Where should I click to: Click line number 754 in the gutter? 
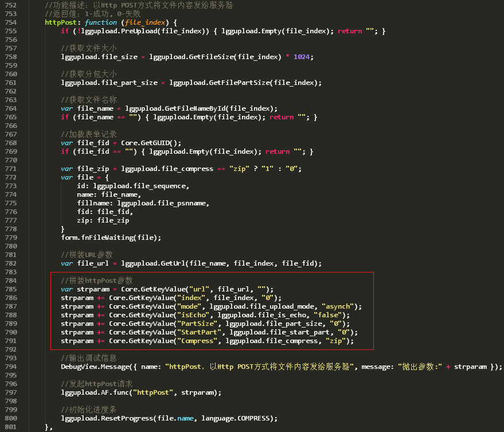click(x=10, y=22)
